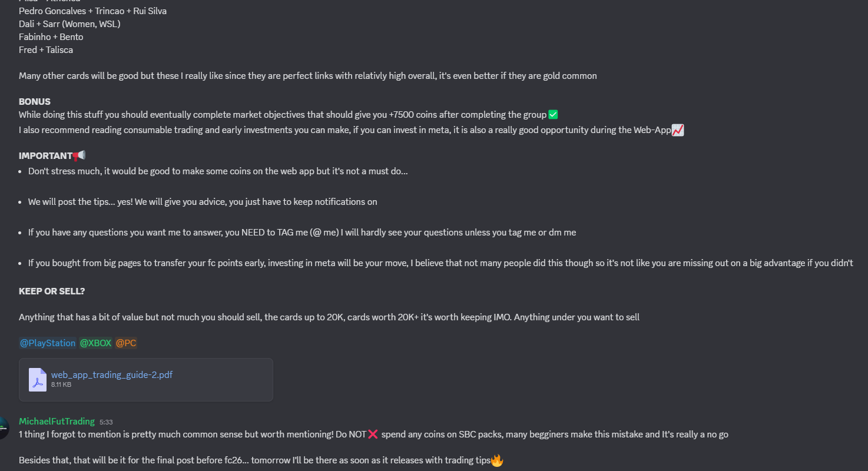Click the "Don't stress much" bullet point
This screenshot has width=868, height=471.
point(218,171)
